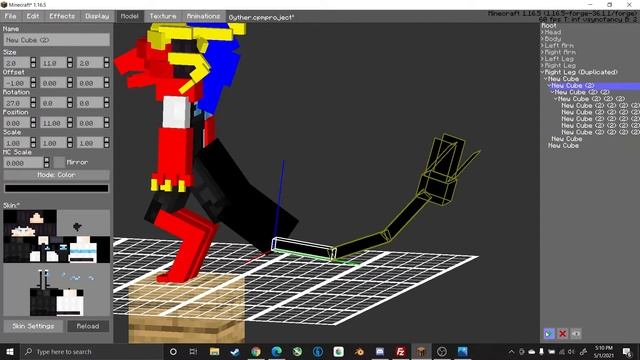Open the File menu
This screenshot has height=360, width=640.
click(11, 16)
